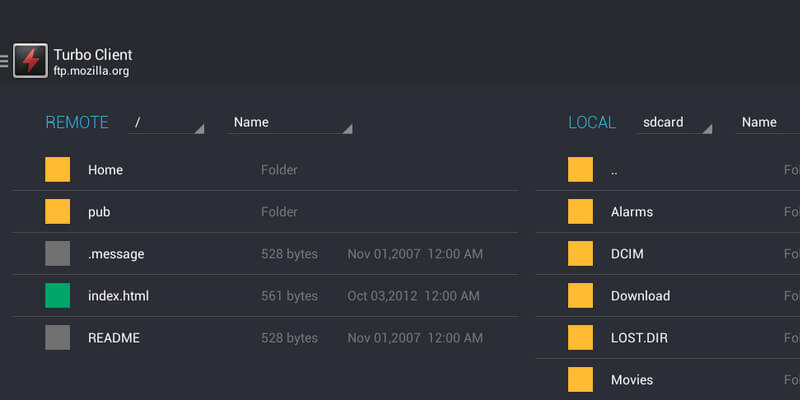
Task: Open the hamburger navigation drawer
Action: point(5,61)
